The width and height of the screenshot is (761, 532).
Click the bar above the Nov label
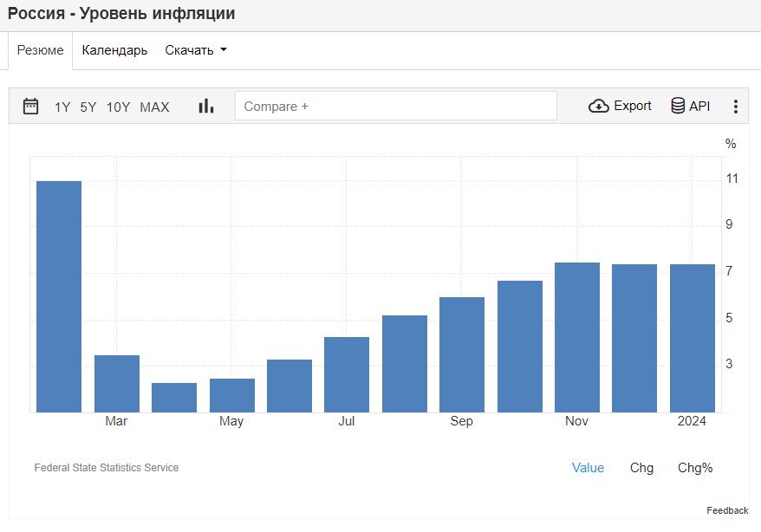pos(577,338)
